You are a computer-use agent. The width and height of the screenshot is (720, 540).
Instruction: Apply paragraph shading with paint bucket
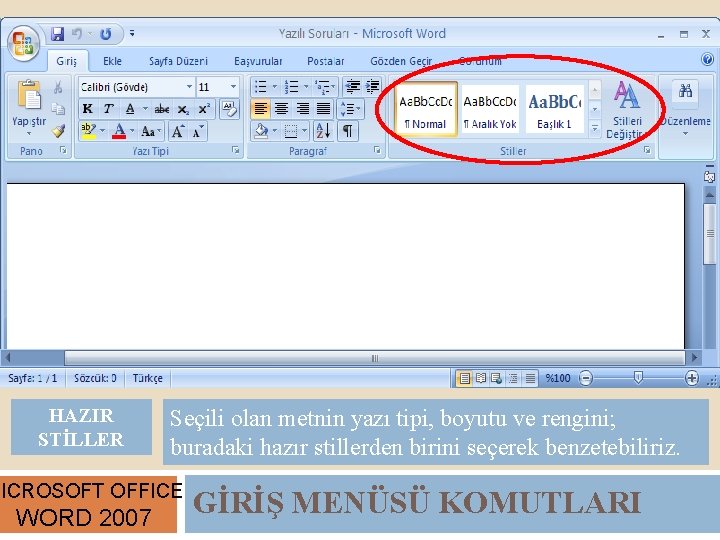tap(261, 131)
